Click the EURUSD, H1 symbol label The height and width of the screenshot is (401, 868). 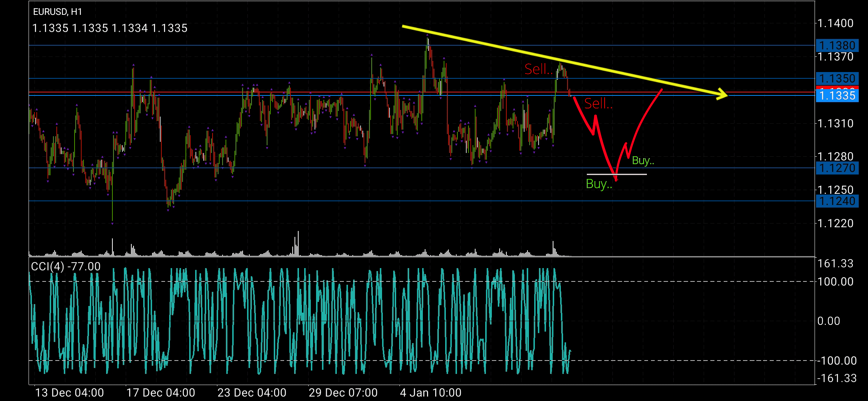pyautogui.click(x=57, y=12)
